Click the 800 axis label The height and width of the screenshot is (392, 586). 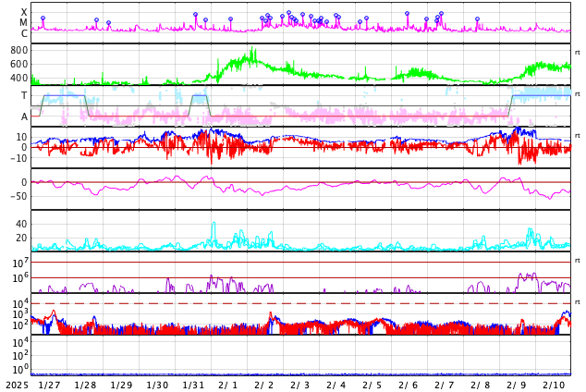click(x=19, y=50)
